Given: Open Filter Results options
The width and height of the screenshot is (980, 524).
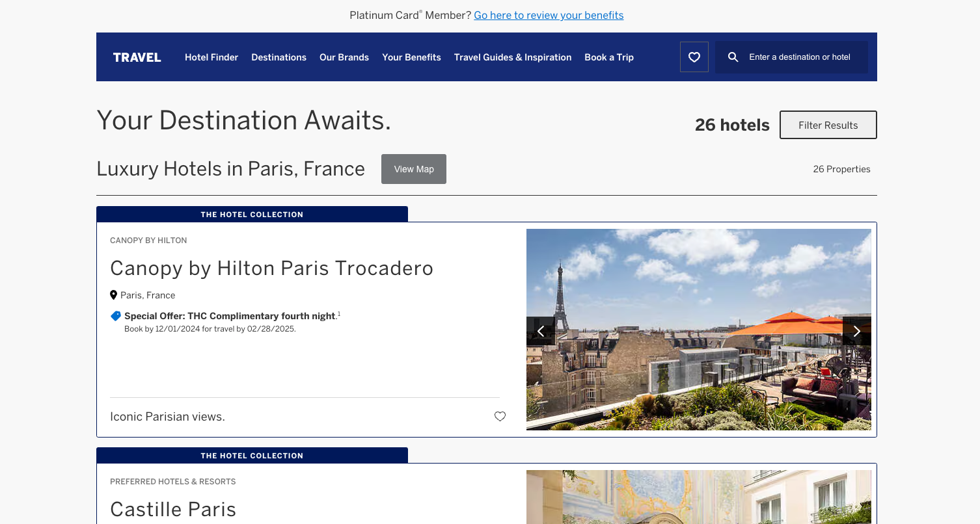Looking at the screenshot, I should [x=828, y=125].
